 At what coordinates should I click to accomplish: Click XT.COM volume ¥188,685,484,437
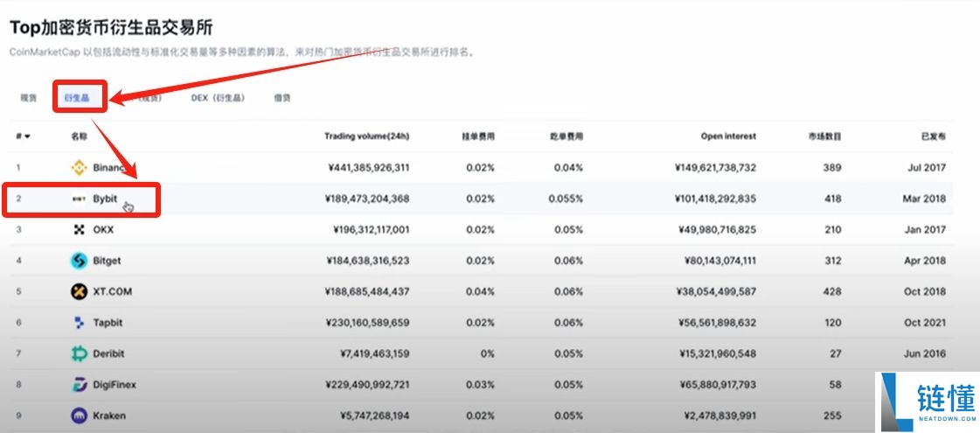(x=367, y=291)
